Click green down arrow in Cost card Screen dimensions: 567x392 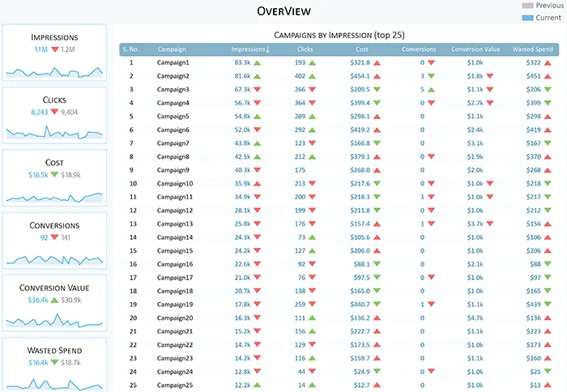pos(54,175)
